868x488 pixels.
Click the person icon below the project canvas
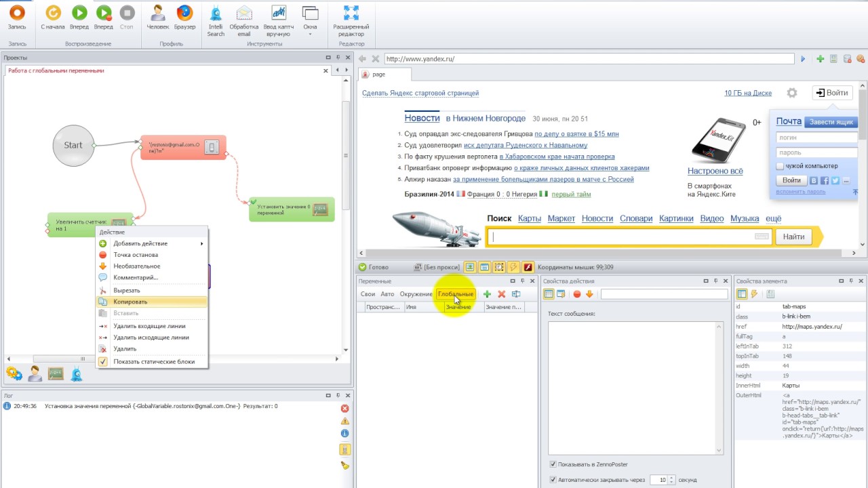click(35, 373)
